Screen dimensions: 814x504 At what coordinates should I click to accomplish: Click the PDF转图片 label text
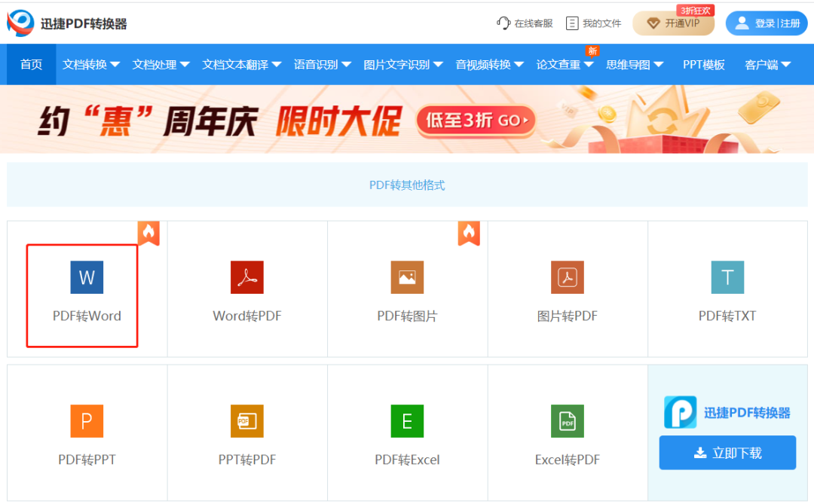pos(407,316)
